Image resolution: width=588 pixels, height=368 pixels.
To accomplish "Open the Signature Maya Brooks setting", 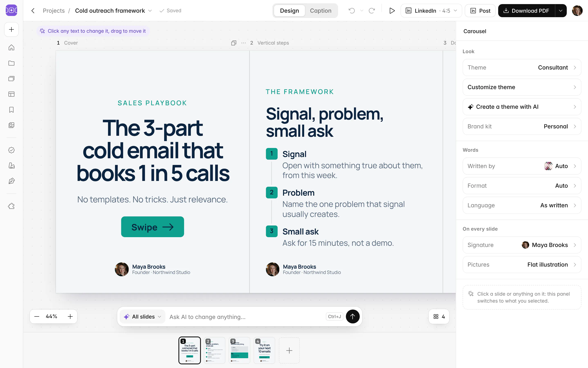I will [x=522, y=245].
